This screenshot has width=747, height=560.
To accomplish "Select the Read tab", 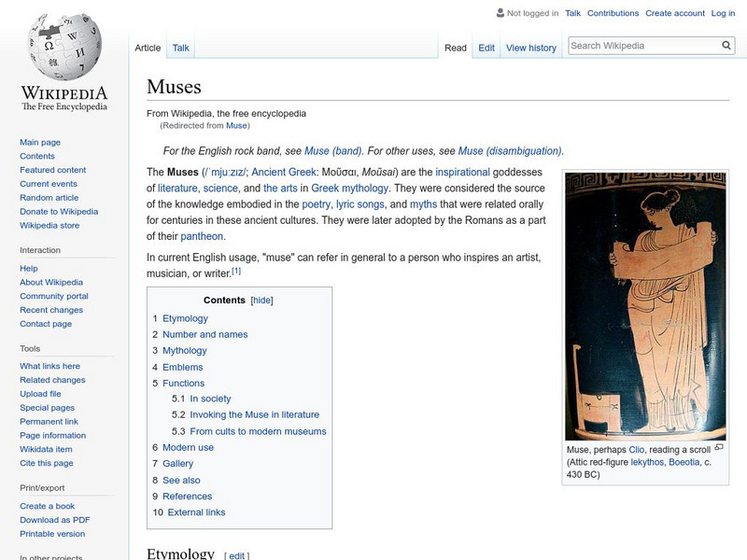I will coord(456,48).
